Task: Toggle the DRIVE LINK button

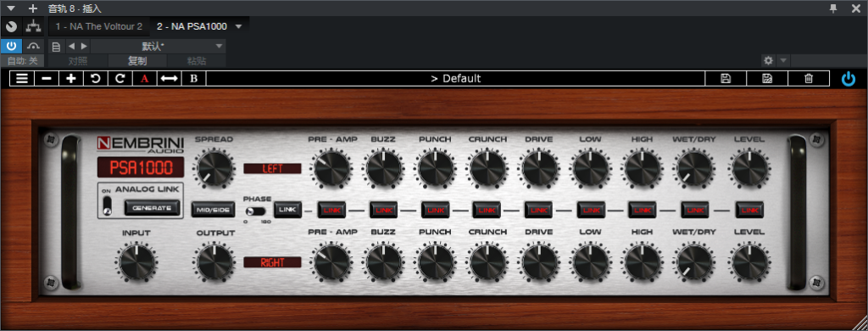Action: (538, 210)
